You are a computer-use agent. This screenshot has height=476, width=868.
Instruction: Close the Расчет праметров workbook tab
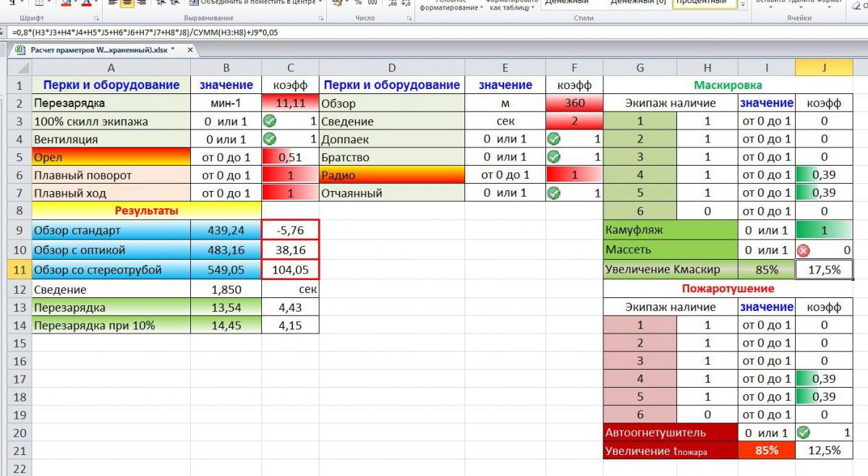(x=190, y=50)
